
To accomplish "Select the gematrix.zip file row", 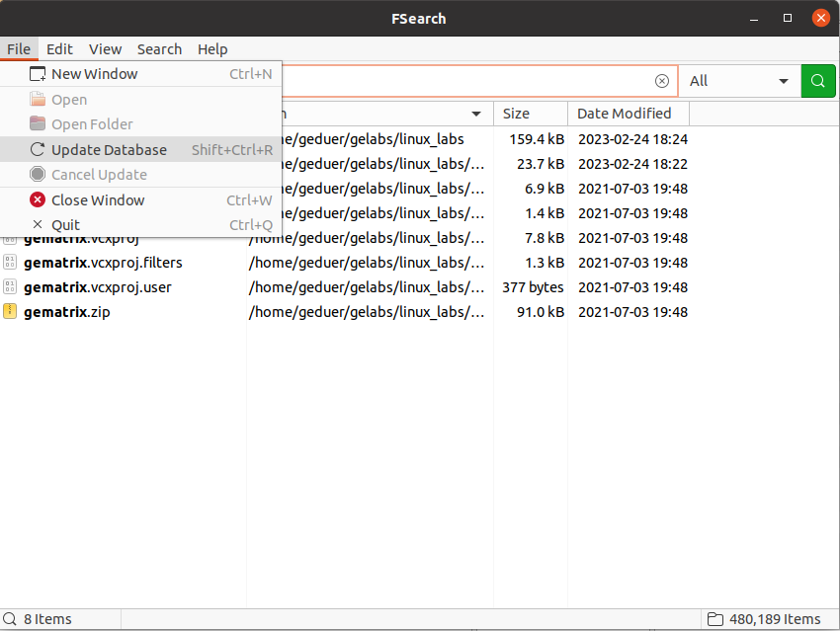I will click(345, 311).
